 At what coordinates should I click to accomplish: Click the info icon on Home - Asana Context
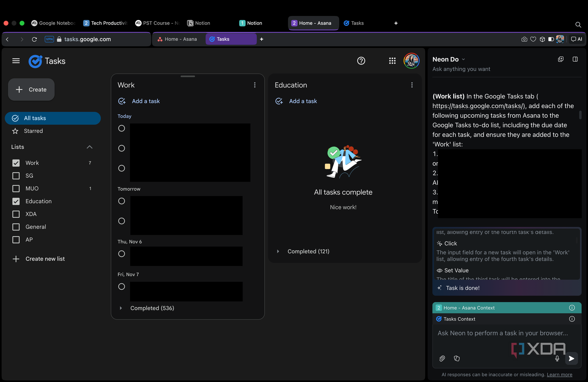572,308
